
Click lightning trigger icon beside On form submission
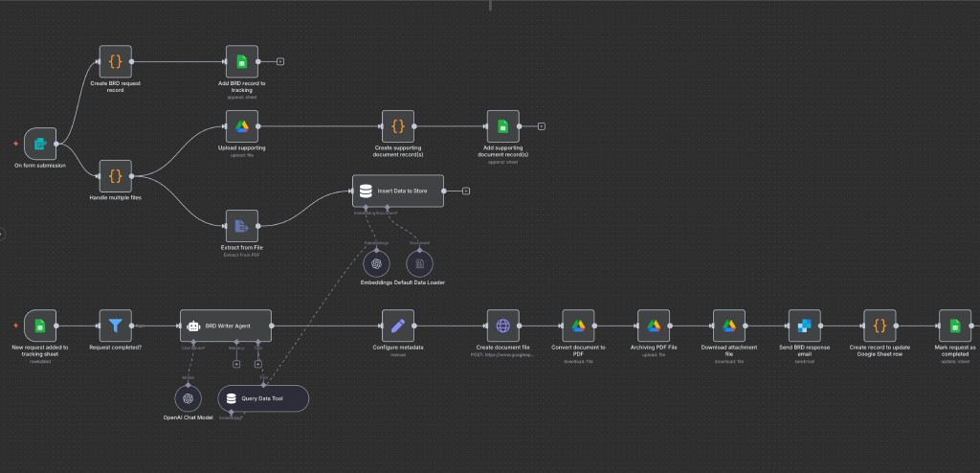click(15, 144)
